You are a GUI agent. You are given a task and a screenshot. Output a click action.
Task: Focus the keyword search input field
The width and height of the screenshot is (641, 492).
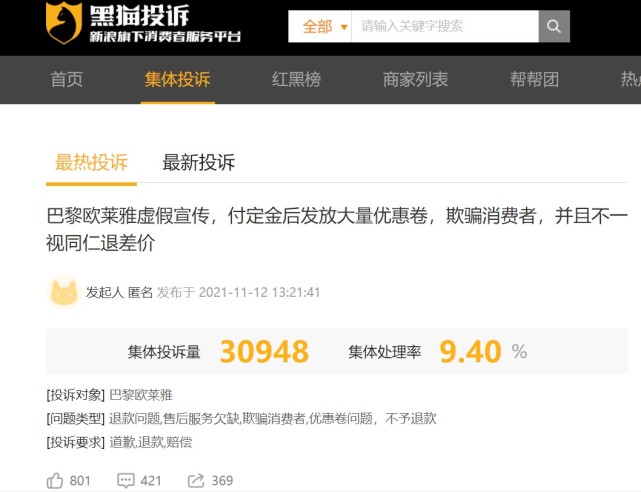445,27
